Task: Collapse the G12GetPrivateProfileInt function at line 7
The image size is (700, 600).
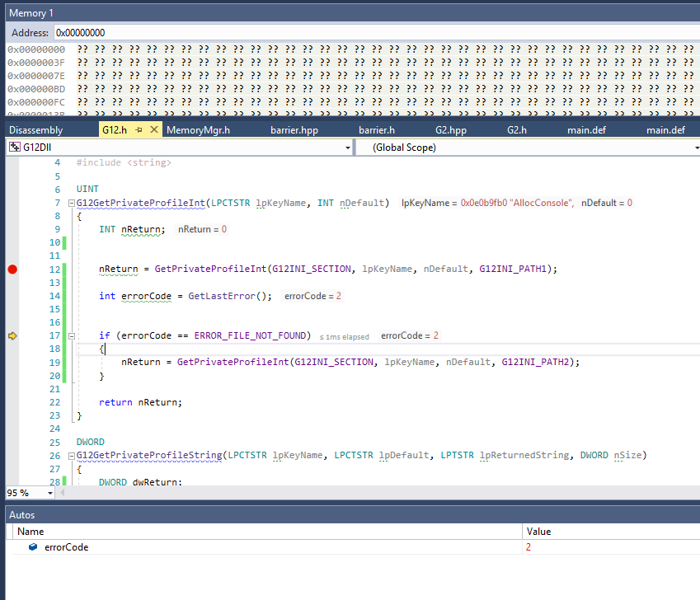Action: (71, 203)
